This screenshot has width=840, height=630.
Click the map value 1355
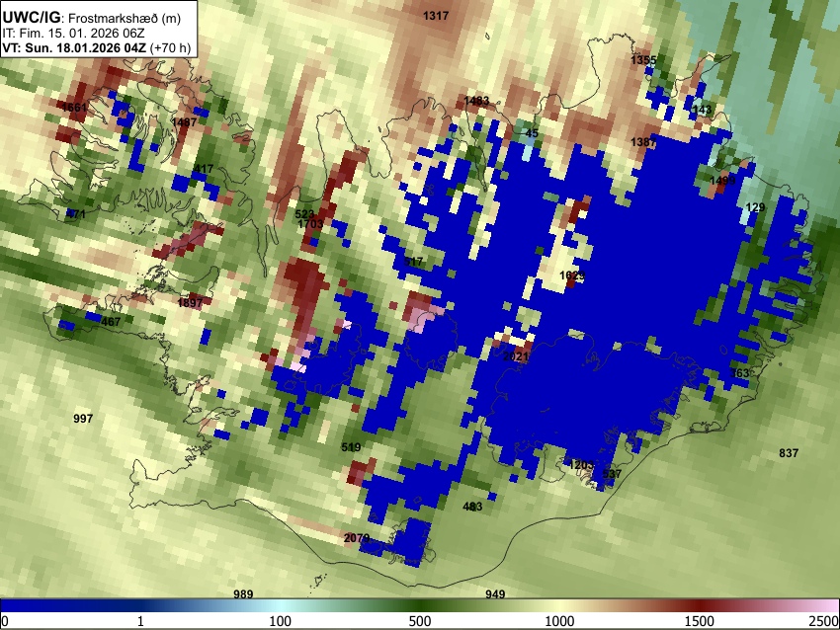[643, 60]
